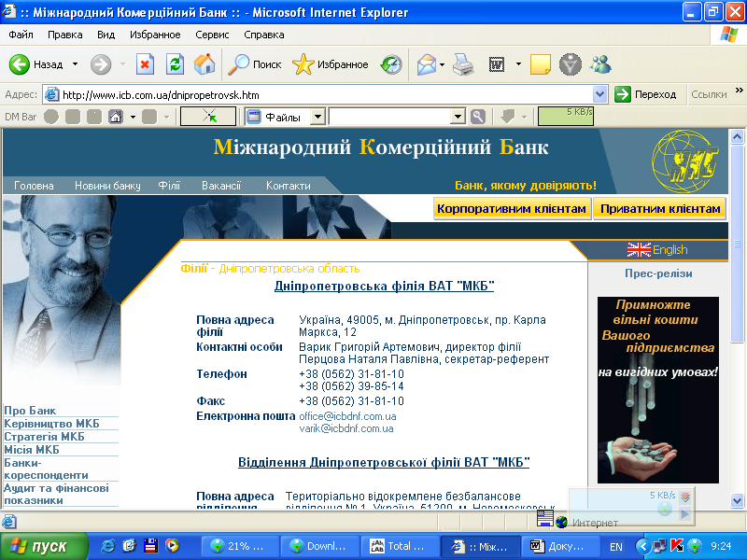Viewport: 747px width, 560px height.
Task: Open the Правка menu
Action: (64, 35)
